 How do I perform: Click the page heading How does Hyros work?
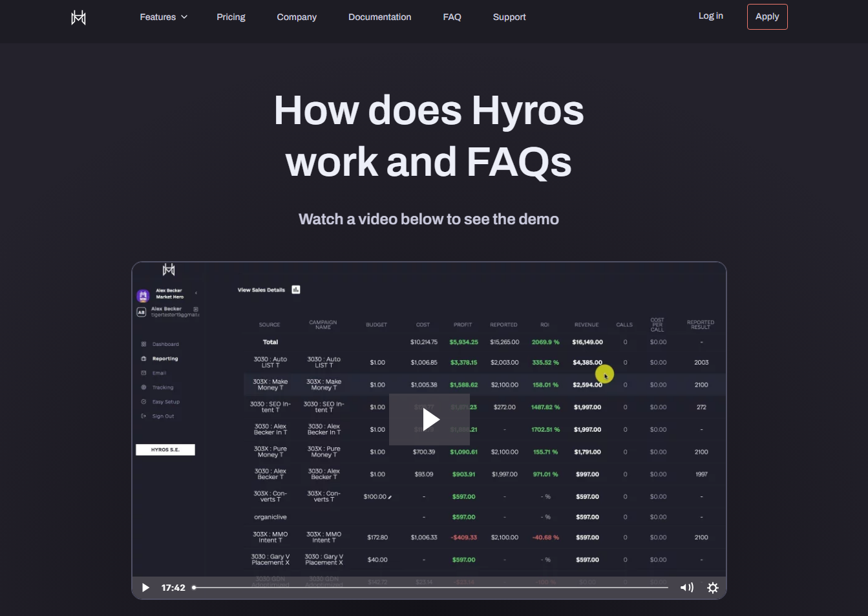(429, 136)
